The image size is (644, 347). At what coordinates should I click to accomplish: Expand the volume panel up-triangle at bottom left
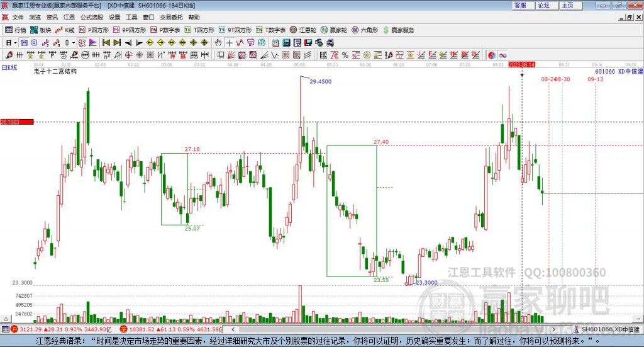tap(6, 319)
